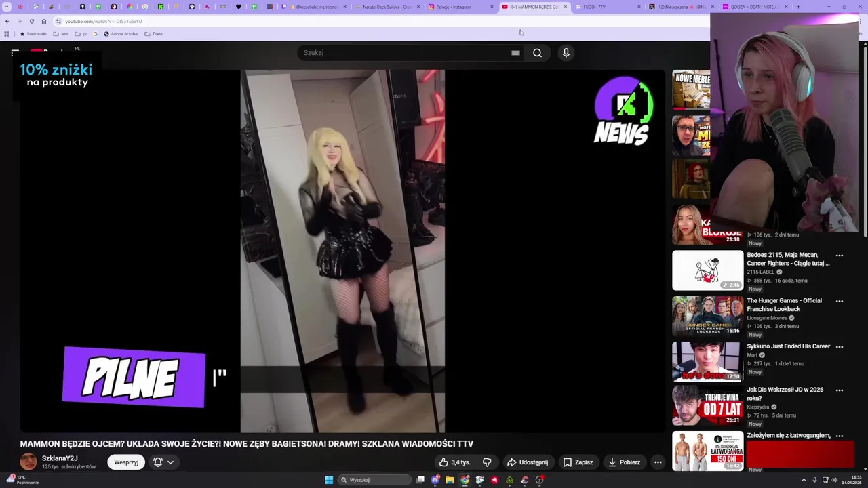Reload the page with the refresh icon
The image size is (868, 488).
click(x=31, y=21)
